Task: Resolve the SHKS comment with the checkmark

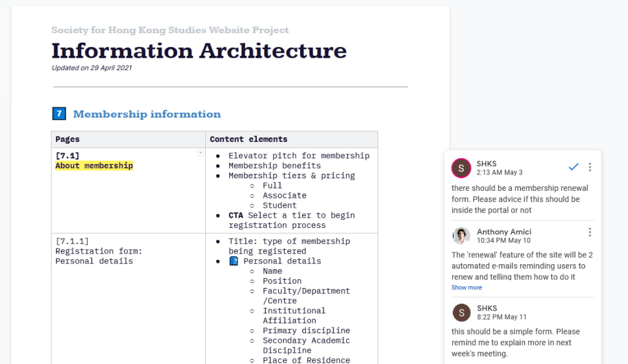Action: [573, 167]
